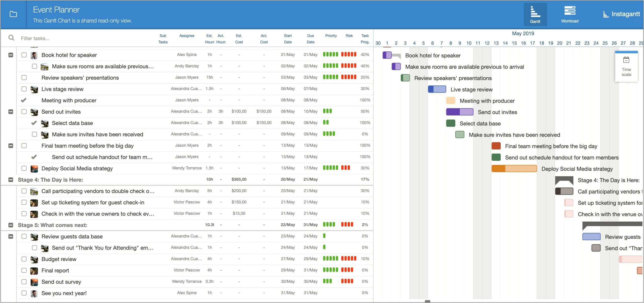This screenshot has width=644, height=303.
Task: Toggle checkbox for Review guests data base
Action: point(25,237)
